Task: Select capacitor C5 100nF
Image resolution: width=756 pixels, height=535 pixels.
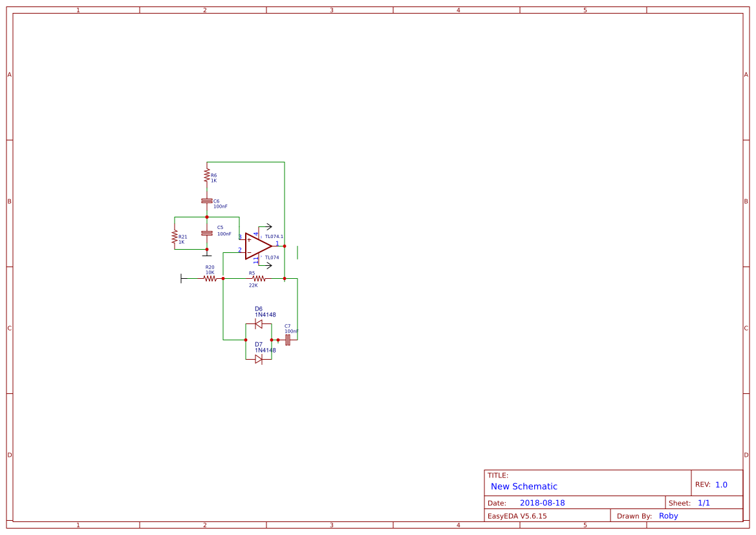Action: (207, 233)
